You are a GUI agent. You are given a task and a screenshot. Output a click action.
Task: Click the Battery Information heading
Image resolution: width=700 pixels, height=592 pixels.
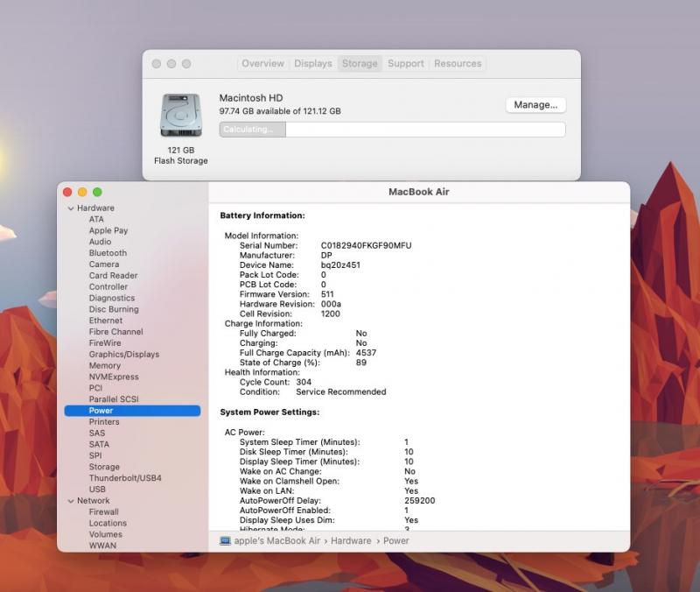[x=262, y=215]
